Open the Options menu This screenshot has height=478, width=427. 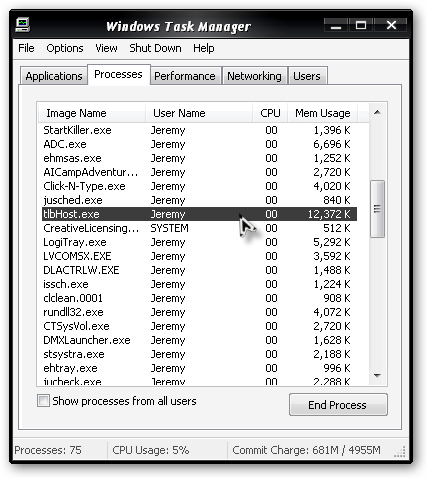65,48
